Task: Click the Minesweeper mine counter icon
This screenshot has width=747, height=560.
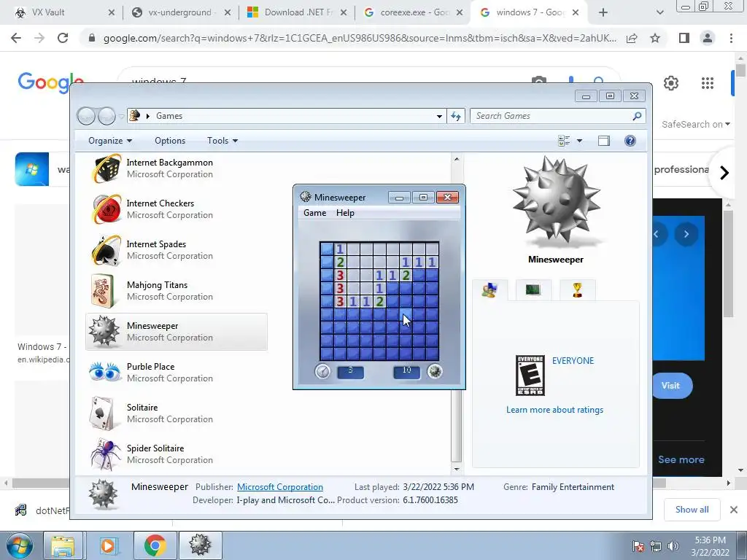Action: click(435, 371)
